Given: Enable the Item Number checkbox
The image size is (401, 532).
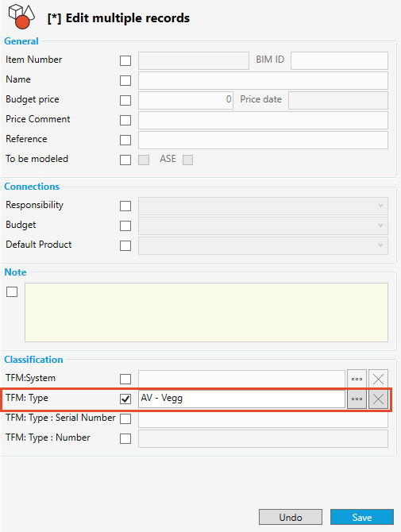Looking at the screenshot, I should [x=125, y=60].
